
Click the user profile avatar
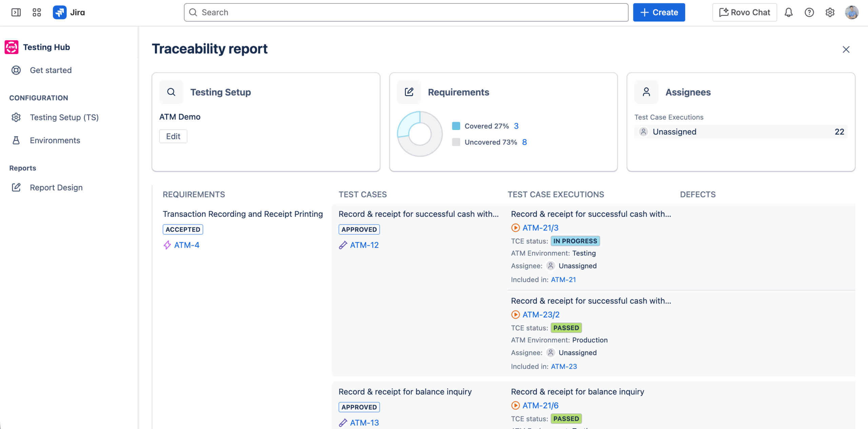[851, 13]
